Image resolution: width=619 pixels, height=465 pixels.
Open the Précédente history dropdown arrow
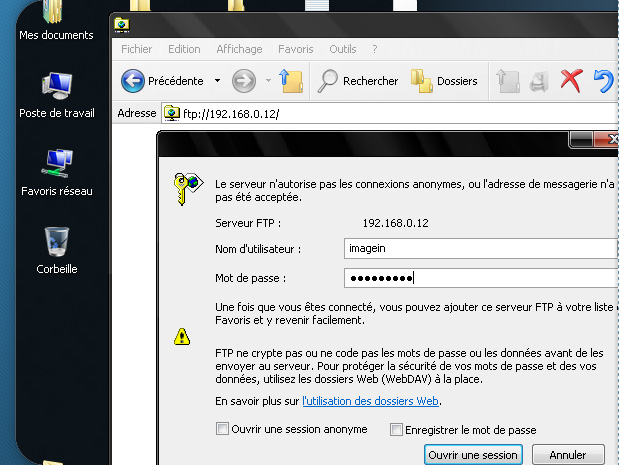(218, 81)
